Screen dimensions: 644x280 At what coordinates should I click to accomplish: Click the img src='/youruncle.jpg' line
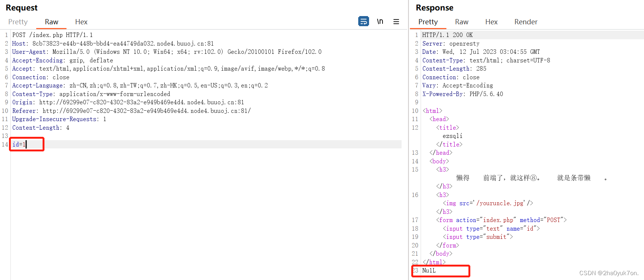(488, 203)
